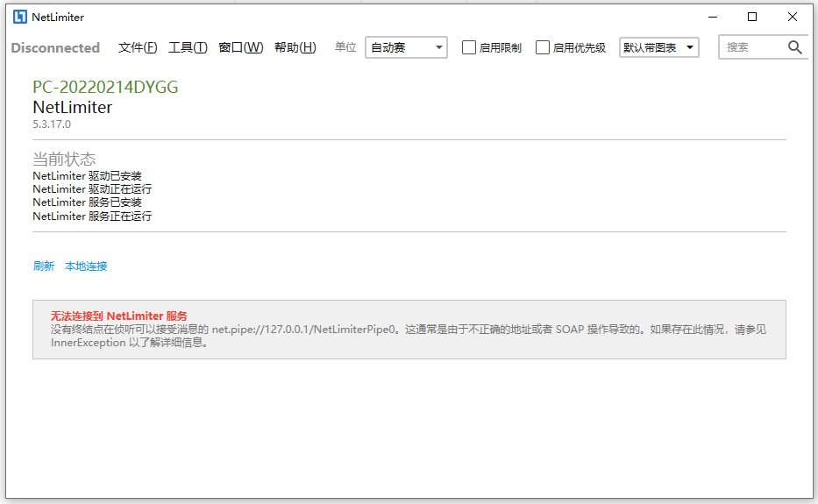
Task: Click the 本地连接 link
Action: click(86, 266)
